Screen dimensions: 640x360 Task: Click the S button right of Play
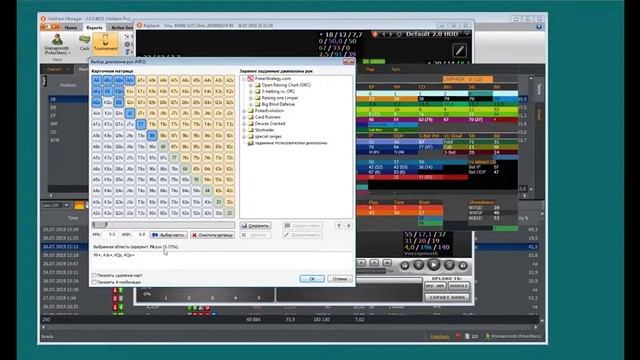(449, 265)
